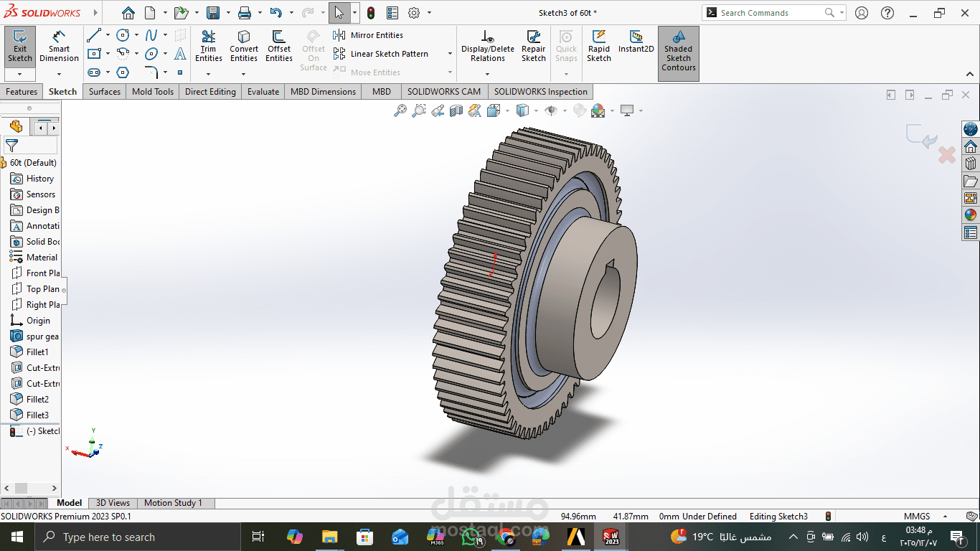Screen dimensions: 980x551
Task: Choose the Trim Entities tool
Action: [208, 46]
